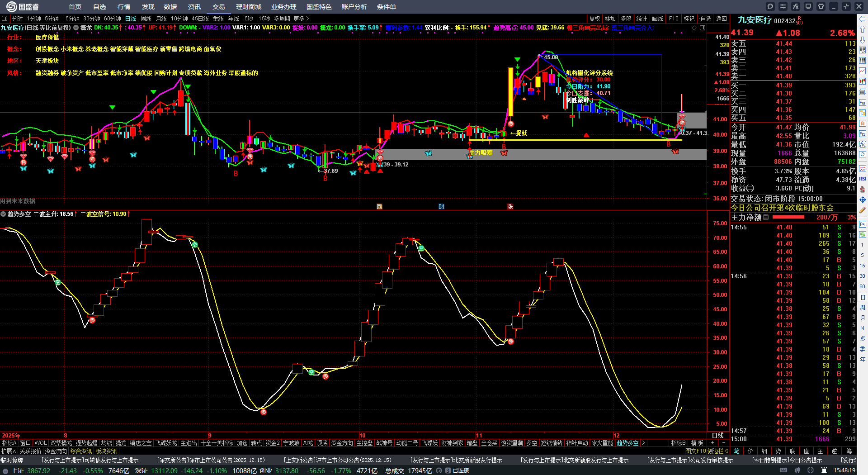Click the up arrow in right sidebar
This screenshot has width=868, height=475.
[863, 29]
